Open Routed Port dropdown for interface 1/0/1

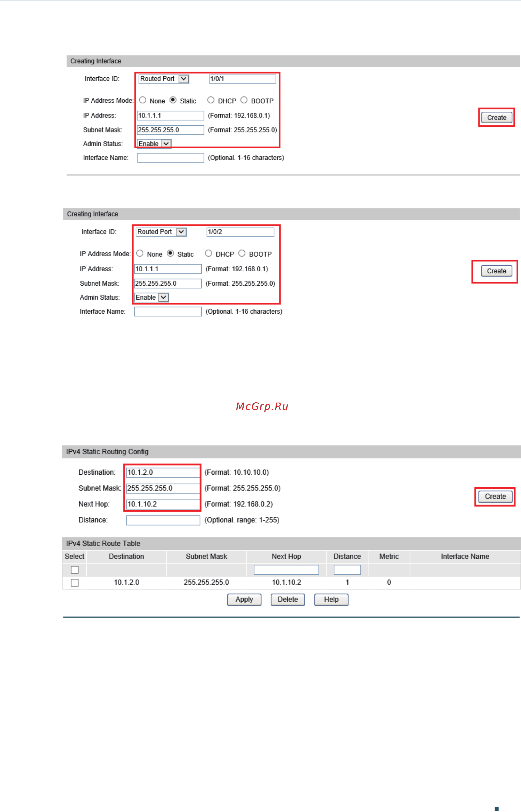click(164, 79)
